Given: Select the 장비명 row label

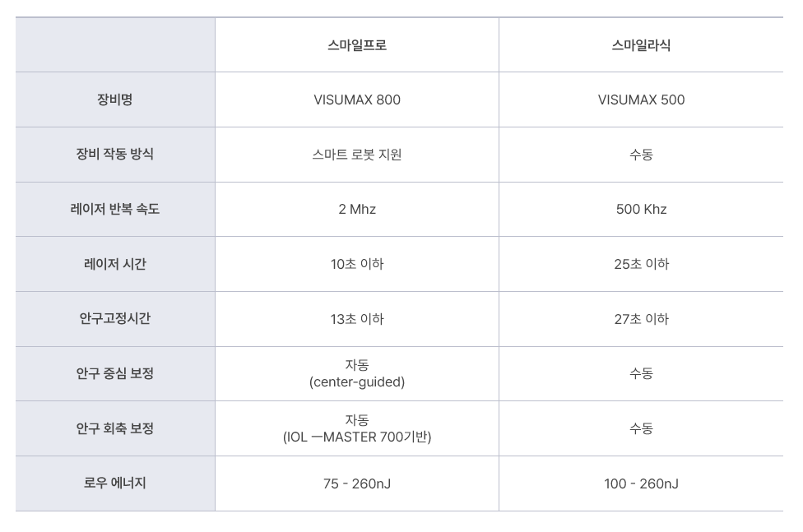Looking at the screenshot, I should click(115, 99).
